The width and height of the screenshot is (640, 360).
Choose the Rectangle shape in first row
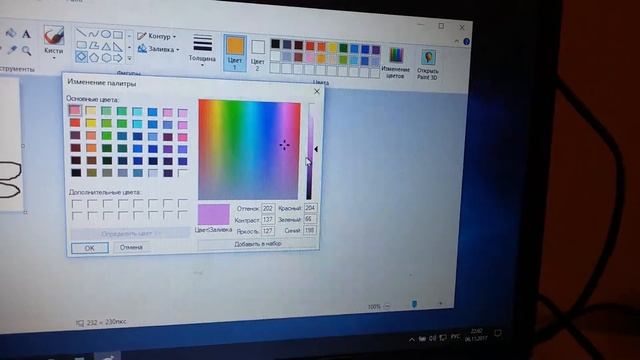click(118, 35)
